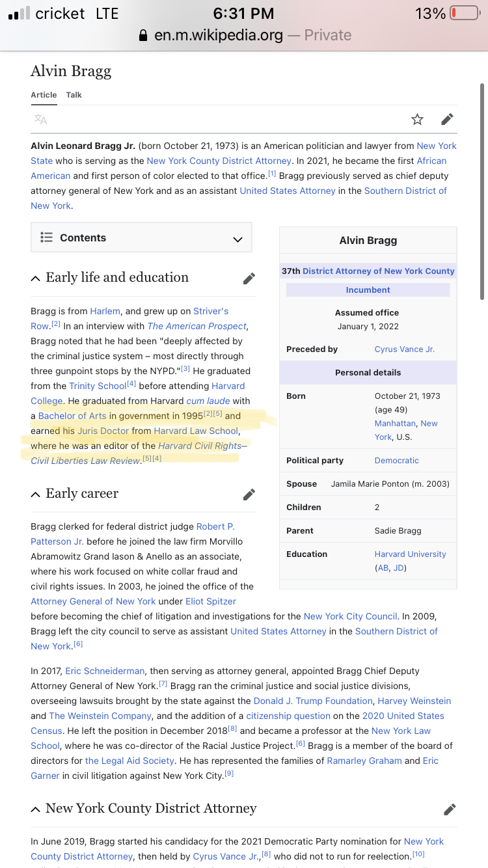Open Harvard University link in infobox
The width and height of the screenshot is (488, 868).
411,554
